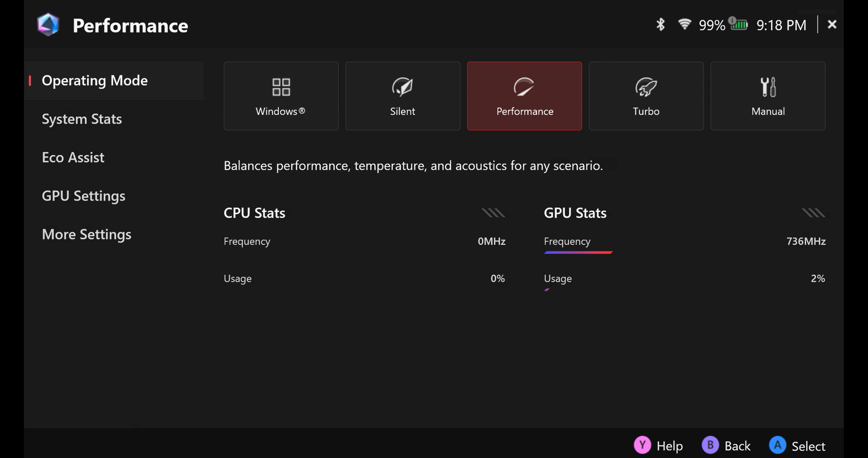Close the Performance window
Screen dimensions: 868x458
tap(832, 24)
